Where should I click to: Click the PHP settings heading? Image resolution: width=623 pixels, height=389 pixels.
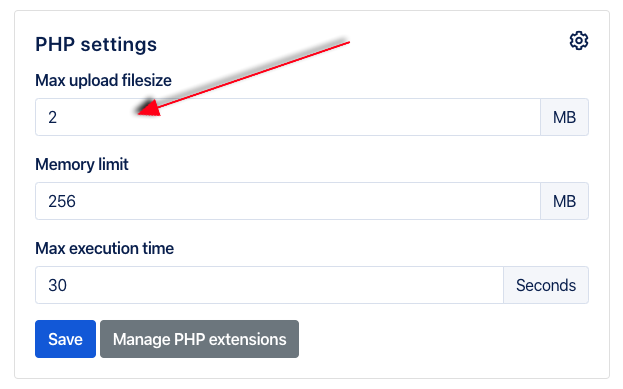96,44
